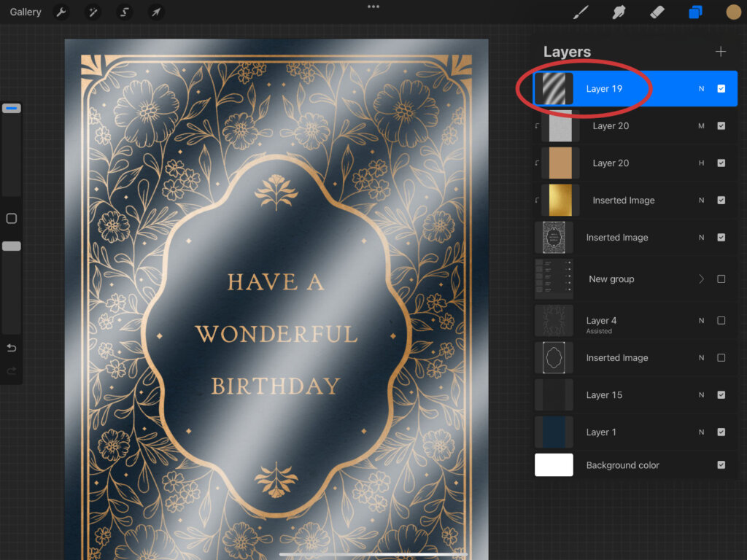Viewport: 747px width, 560px height.
Task: Open blend mode M on Layer 20
Action: point(701,126)
